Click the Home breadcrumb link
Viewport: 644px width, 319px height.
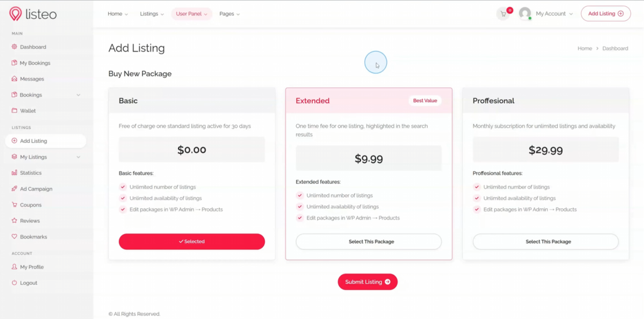(x=584, y=48)
